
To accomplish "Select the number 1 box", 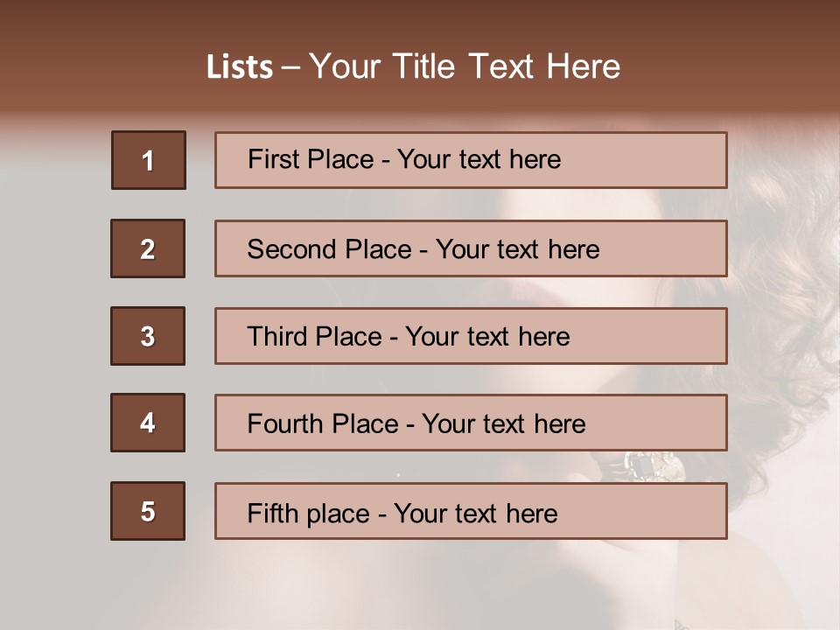I will pyautogui.click(x=149, y=160).
